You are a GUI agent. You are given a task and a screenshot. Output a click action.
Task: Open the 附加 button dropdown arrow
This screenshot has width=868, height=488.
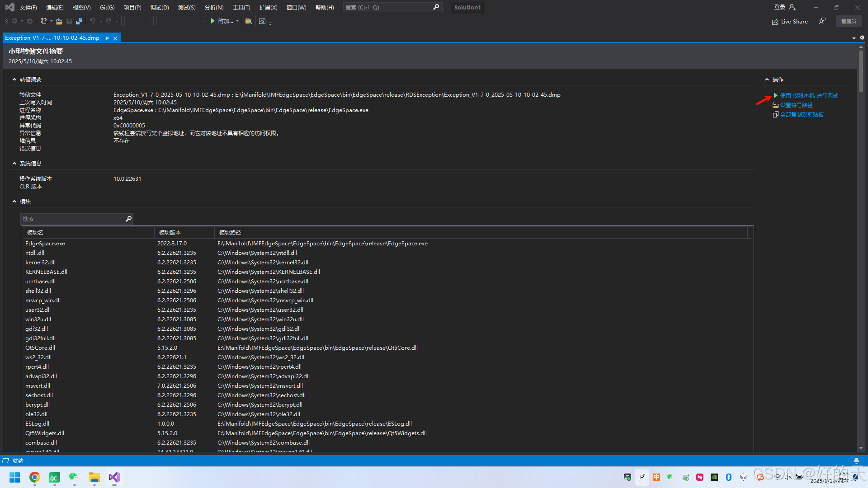pyautogui.click(x=237, y=21)
